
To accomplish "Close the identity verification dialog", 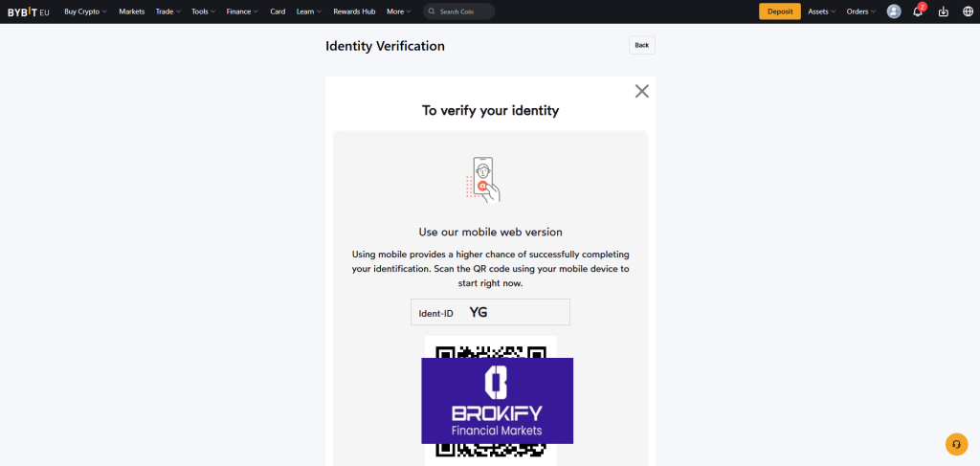I will pos(641,91).
